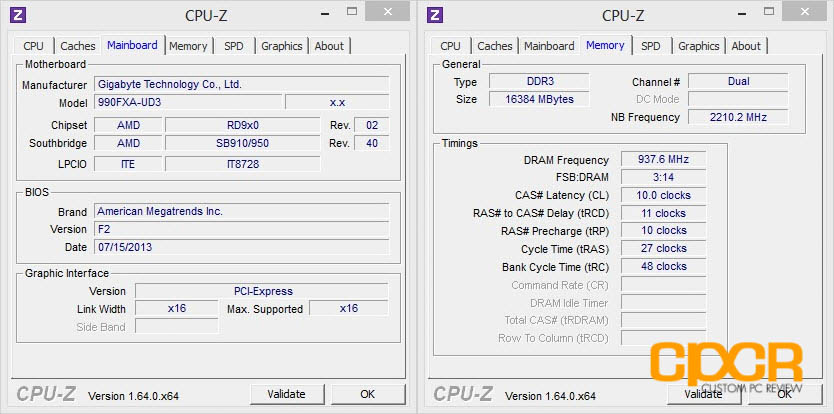This screenshot has height=414, width=834.
Task: Click the empty Row To Column field
Action: [663, 338]
